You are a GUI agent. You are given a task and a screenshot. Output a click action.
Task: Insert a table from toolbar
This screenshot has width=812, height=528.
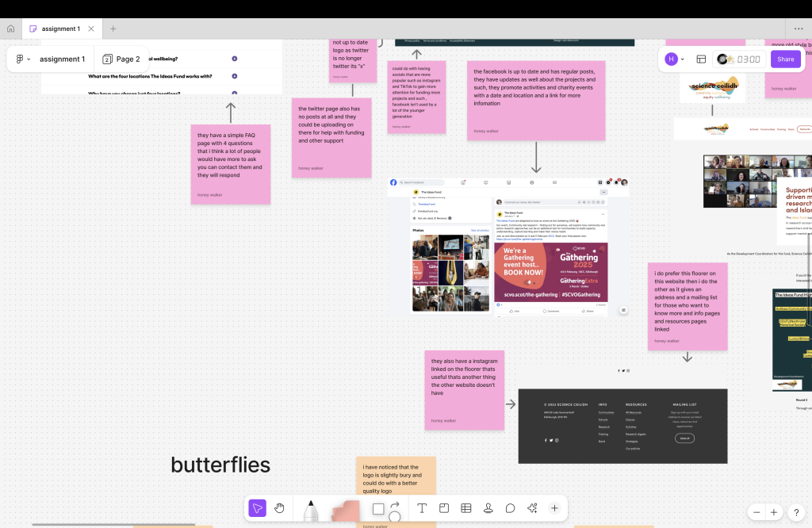pos(466,508)
